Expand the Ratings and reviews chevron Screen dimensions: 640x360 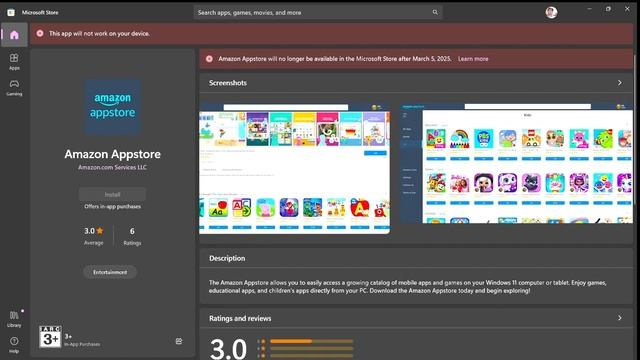[620, 318]
